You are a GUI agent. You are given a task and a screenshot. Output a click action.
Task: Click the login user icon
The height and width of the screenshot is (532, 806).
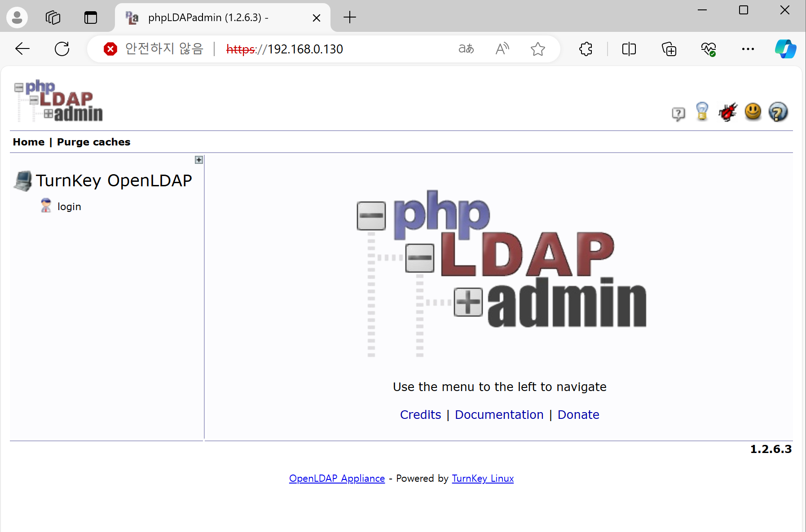pyautogui.click(x=46, y=206)
